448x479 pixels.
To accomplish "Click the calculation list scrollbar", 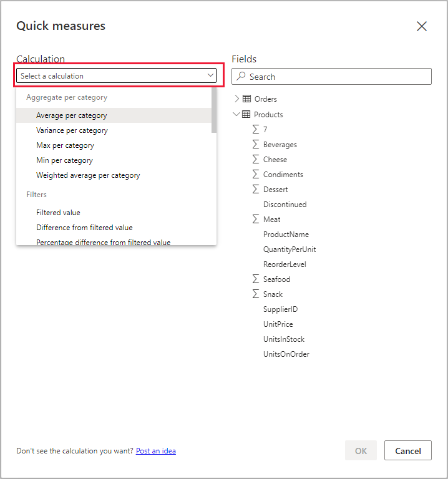I will pos(214,110).
